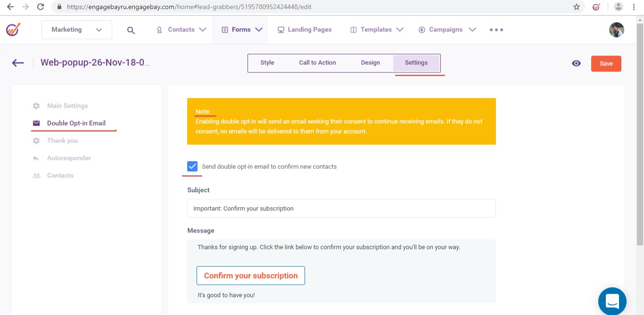The image size is (644, 315).
Task: Click the EngageBay browser extension icon
Action: 596,7
